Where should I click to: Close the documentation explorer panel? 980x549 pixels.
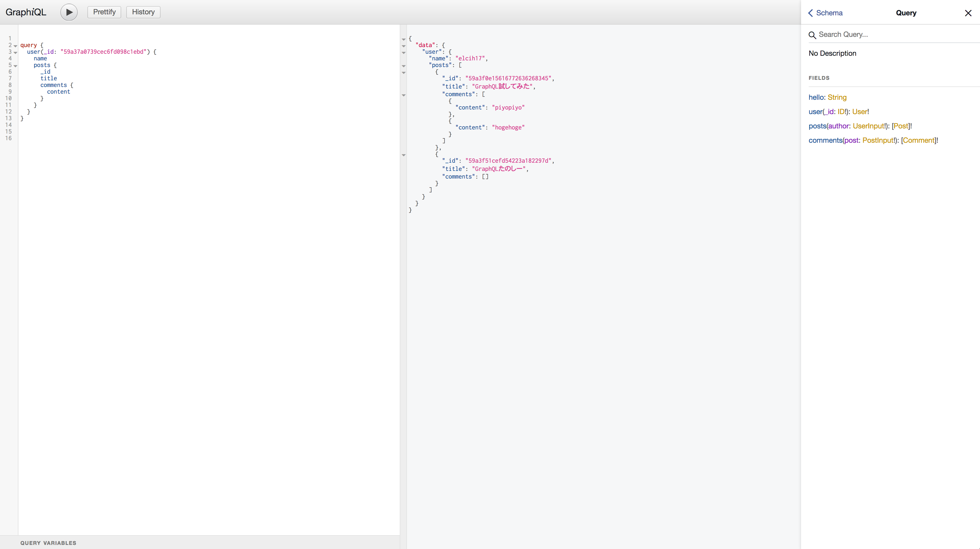coord(968,13)
